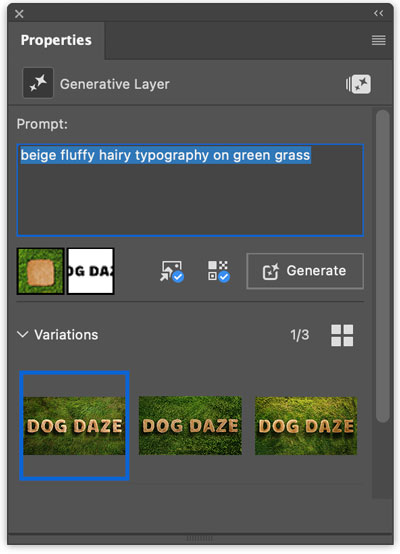The width and height of the screenshot is (400, 554).
Task: Toggle the style effects option with blue check
Action: click(218, 271)
